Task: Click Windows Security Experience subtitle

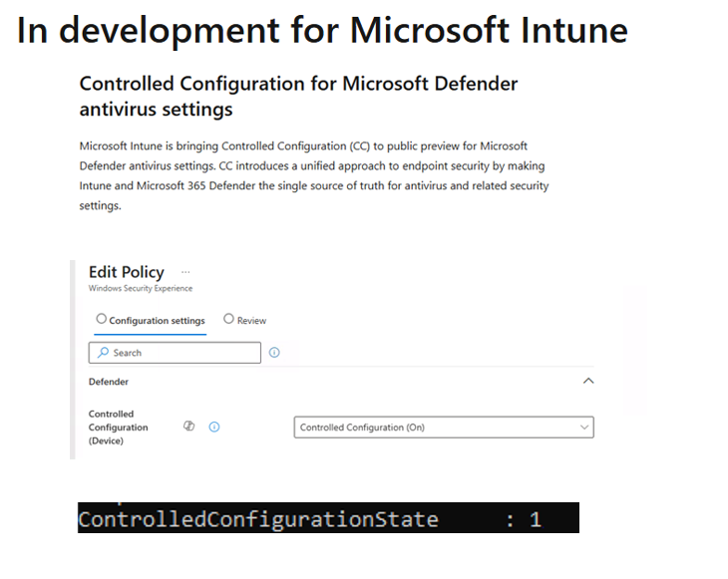Action: pyautogui.click(x=141, y=288)
